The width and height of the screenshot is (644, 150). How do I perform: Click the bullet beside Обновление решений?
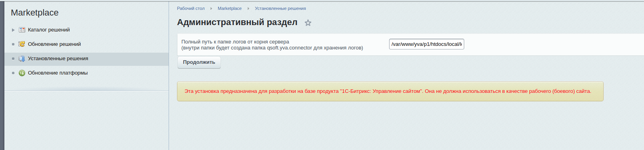point(13,44)
